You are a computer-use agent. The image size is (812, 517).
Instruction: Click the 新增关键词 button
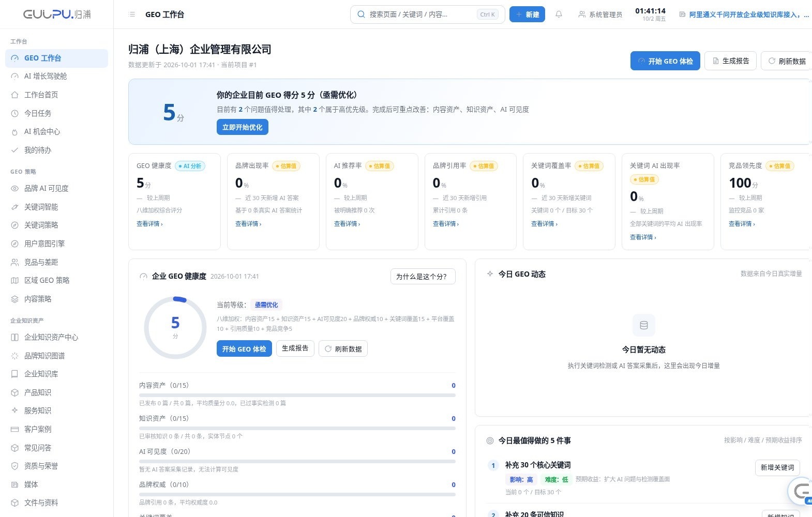[777, 467]
